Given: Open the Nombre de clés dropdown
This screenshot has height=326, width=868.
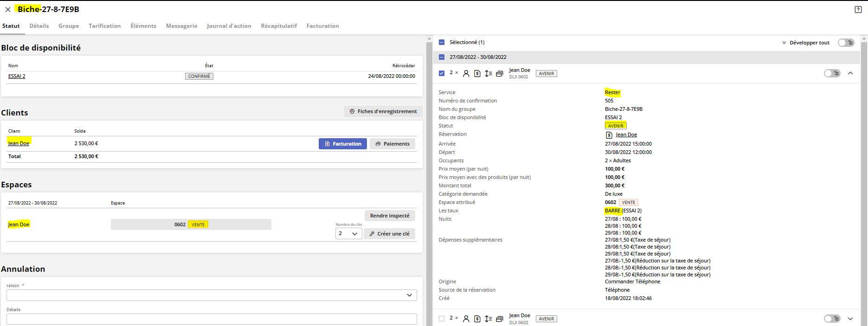Looking at the screenshot, I should 349,234.
